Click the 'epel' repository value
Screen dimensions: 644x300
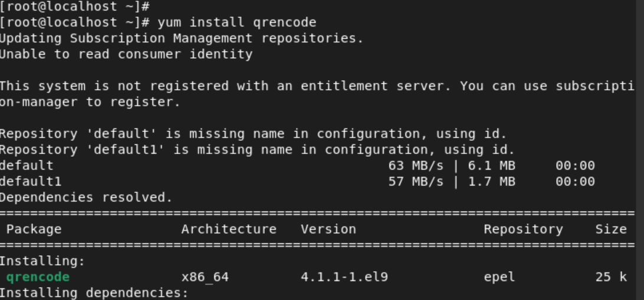click(500, 277)
